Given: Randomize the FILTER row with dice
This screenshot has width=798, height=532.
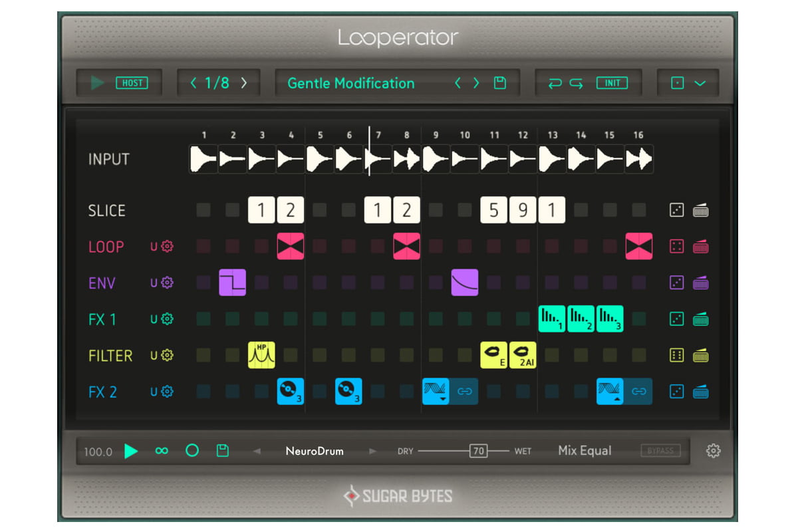Looking at the screenshot, I should point(676,356).
